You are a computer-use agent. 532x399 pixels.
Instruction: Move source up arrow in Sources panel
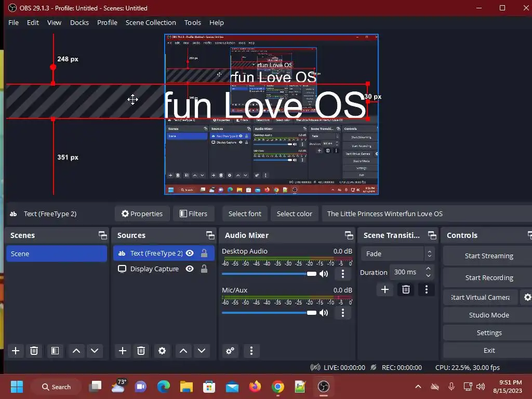pos(183,351)
